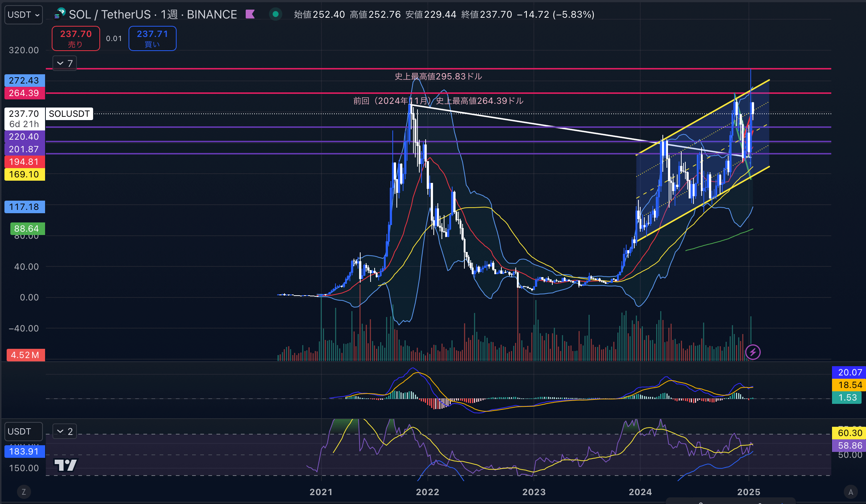The width and height of the screenshot is (866, 504).
Task: Click the 264.39 red price label
Action: pos(24,93)
